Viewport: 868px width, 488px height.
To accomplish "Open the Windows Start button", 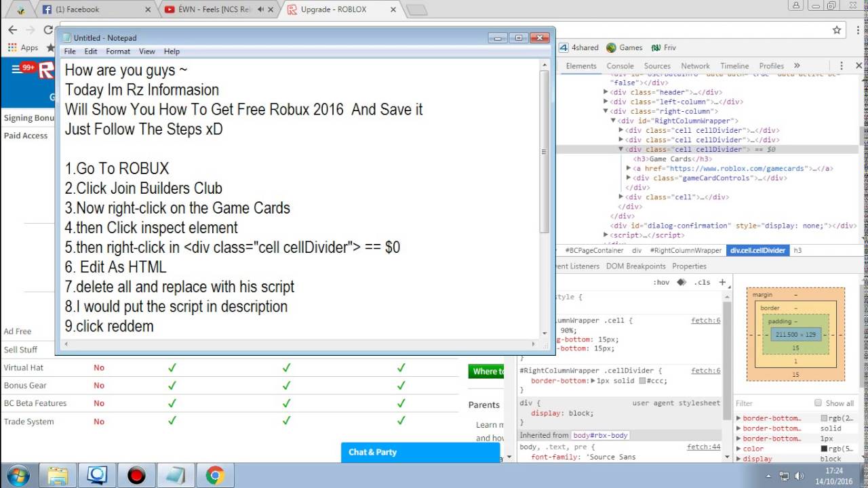I will [x=18, y=475].
